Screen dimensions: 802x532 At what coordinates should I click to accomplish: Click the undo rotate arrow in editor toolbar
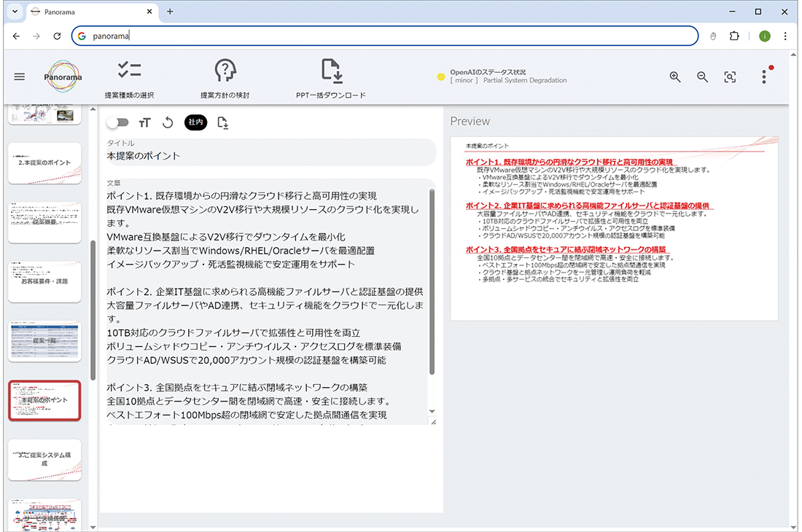coord(168,123)
